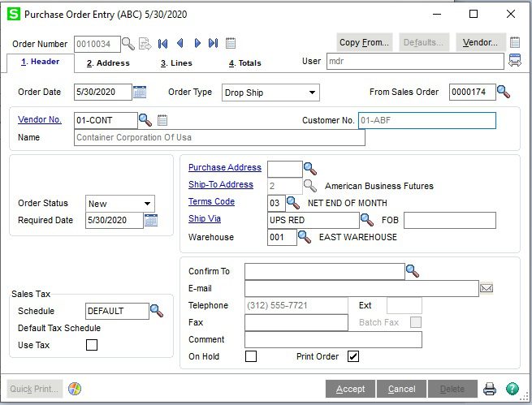Click the Accept button
The width and height of the screenshot is (532, 405).
pyautogui.click(x=351, y=389)
